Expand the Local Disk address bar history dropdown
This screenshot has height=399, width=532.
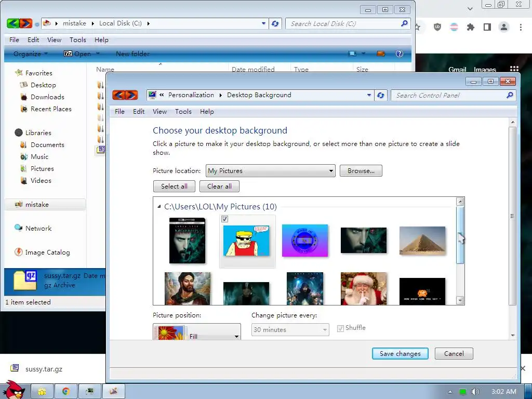tap(263, 23)
